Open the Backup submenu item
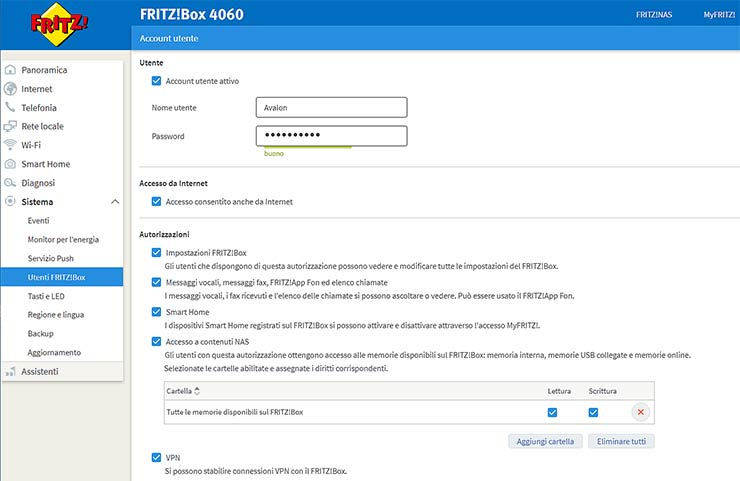 pos(41,333)
